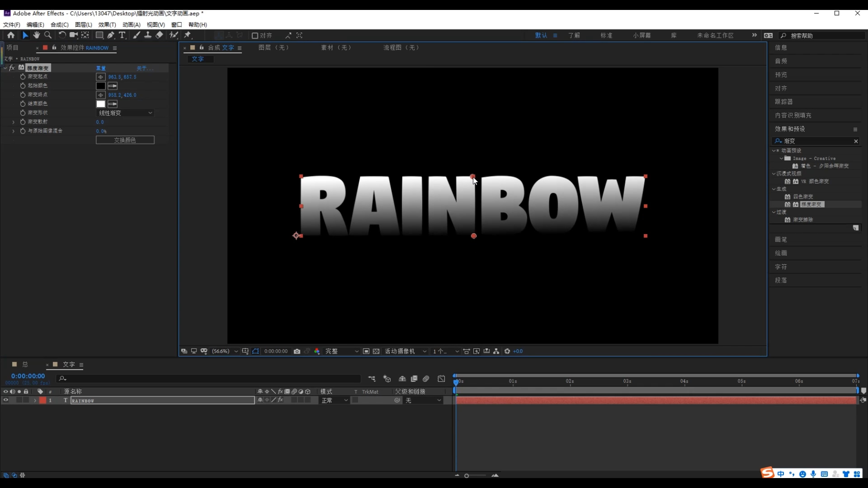Screen dimensions: 868x488
Task: Click the eyedropper for 起始颜色
Action: click(x=113, y=86)
